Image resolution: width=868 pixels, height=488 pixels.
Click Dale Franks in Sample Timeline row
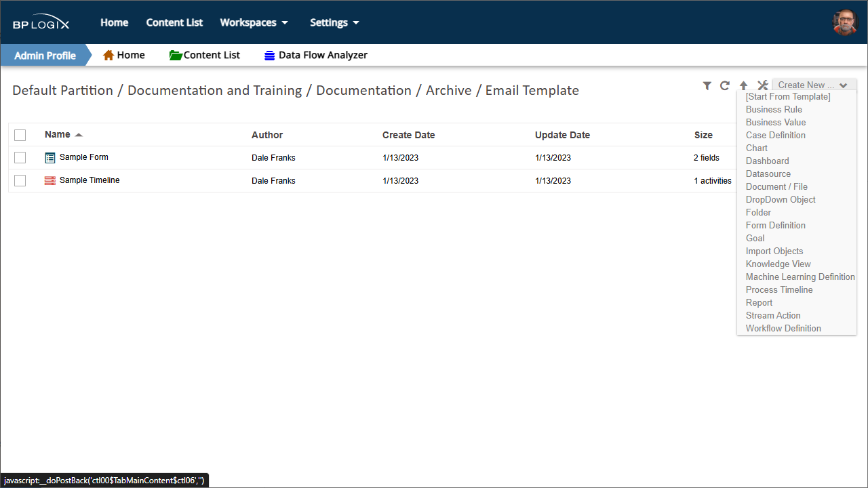pos(273,181)
